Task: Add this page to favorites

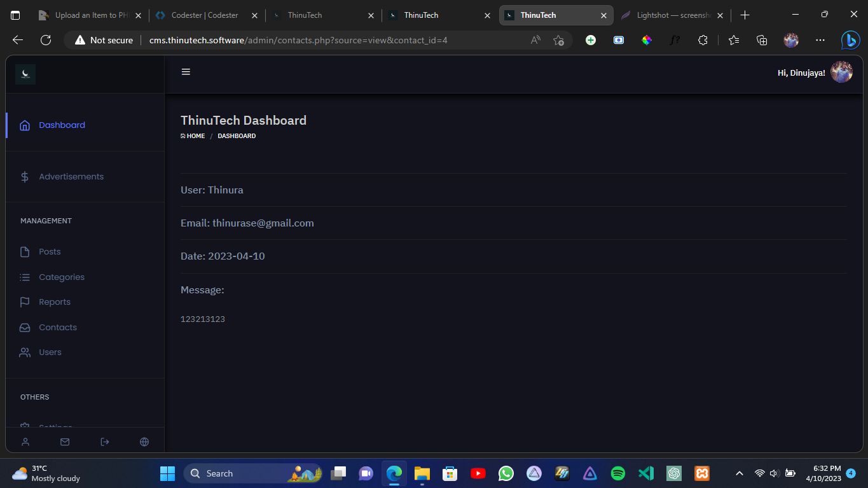Action: [x=558, y=40]
